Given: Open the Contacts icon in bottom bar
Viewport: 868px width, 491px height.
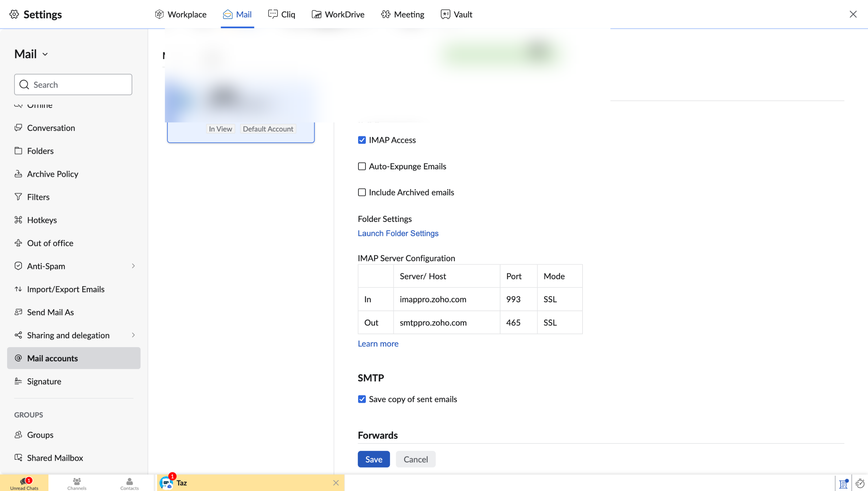Looking at the screenshot, I should [x=129, y=481].
